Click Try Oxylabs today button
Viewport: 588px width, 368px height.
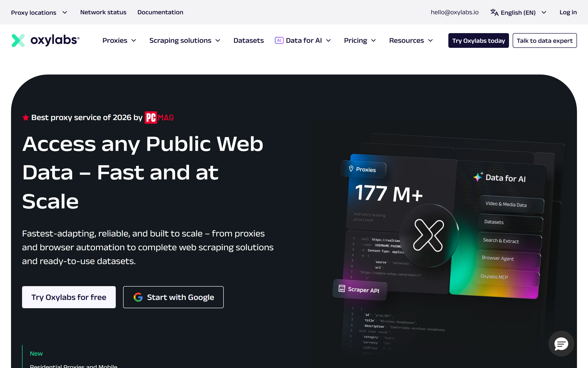coord(478,40)
